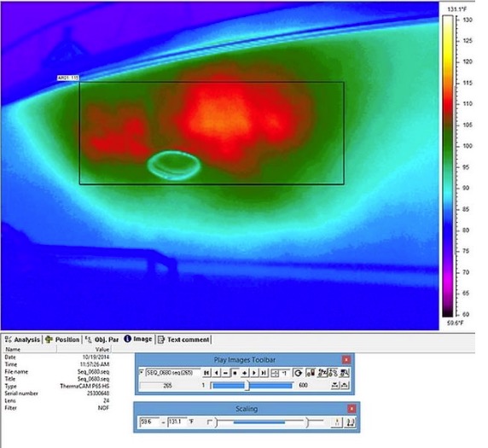Play the sequence forward

point(254,373)
